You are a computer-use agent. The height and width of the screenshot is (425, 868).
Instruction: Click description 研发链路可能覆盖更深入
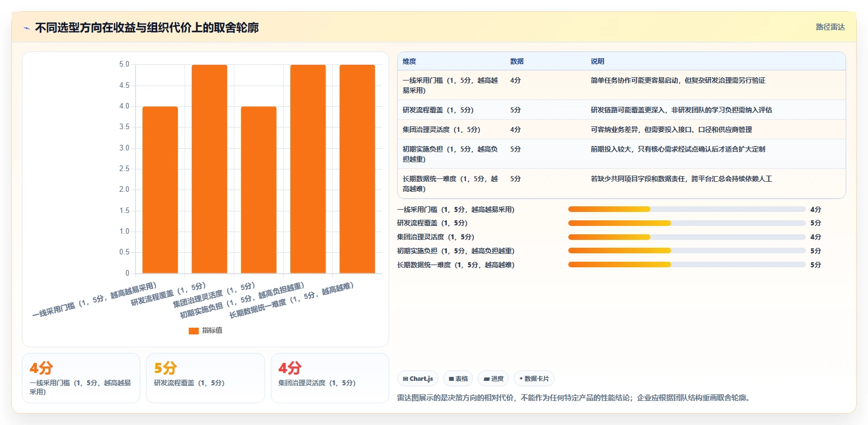pos(681,110)
